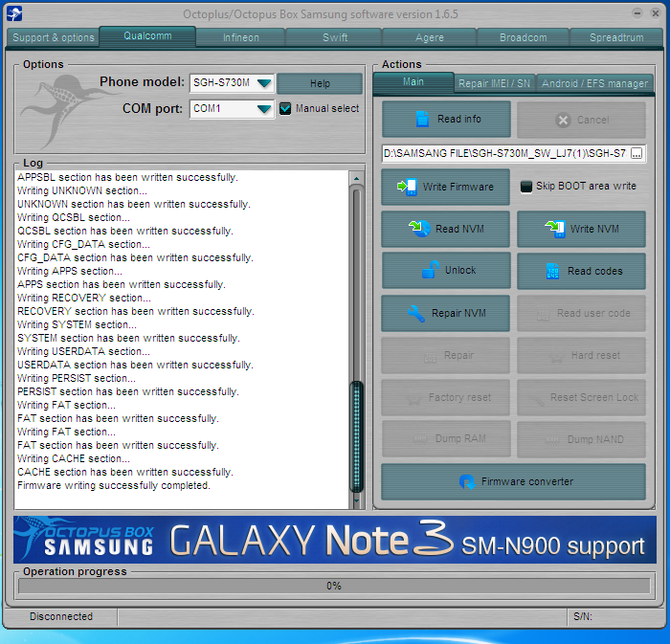This screenshot has height=644, width=670.
Task: Select the Main actions tab
Action: (x=413, y=82)
